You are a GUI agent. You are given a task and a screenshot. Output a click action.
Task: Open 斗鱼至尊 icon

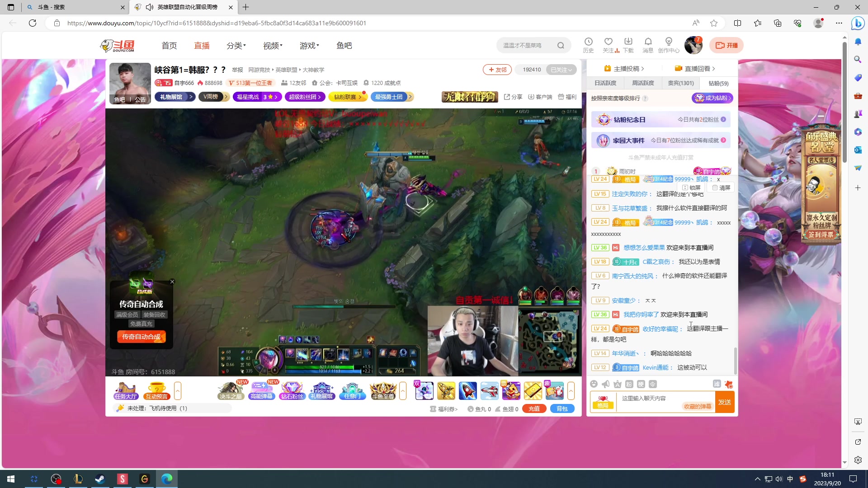(383, 391)
